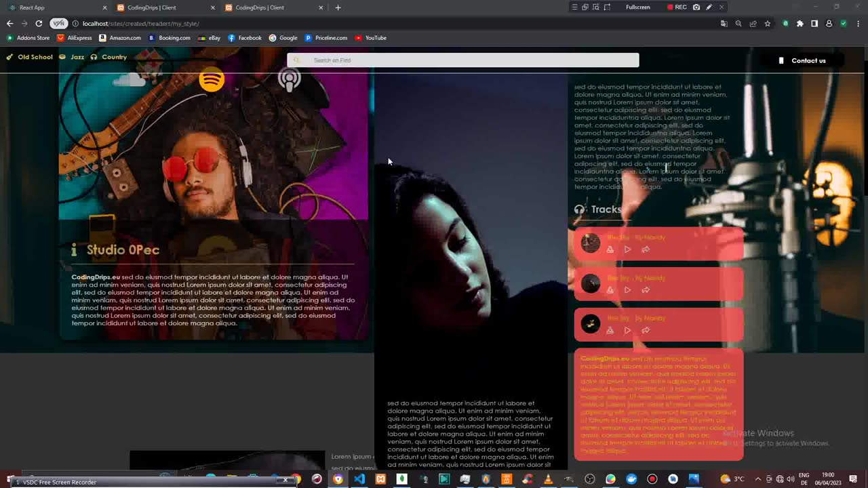Screen dimensions: 868x488
Task: Click the SoundCloud cloud icon
Action: (x=129, y=80)
